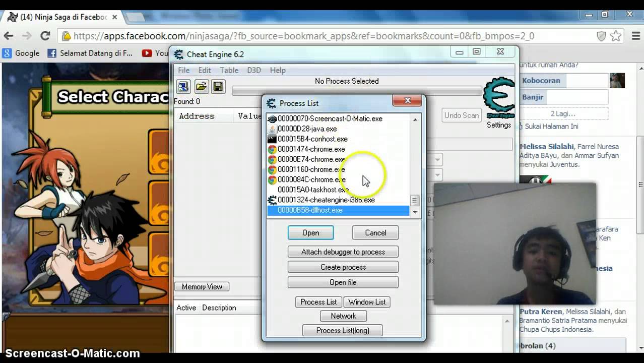Image resolution: width=644 pixels, height=363 pixels.
Task: Click Create process button
Action: click(343, 267)
